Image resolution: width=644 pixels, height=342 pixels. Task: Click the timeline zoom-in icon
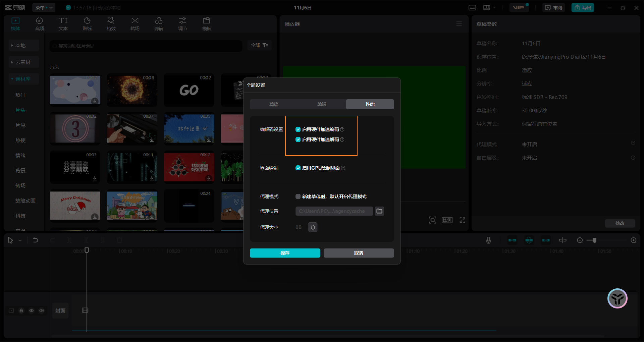coord(634,240)
